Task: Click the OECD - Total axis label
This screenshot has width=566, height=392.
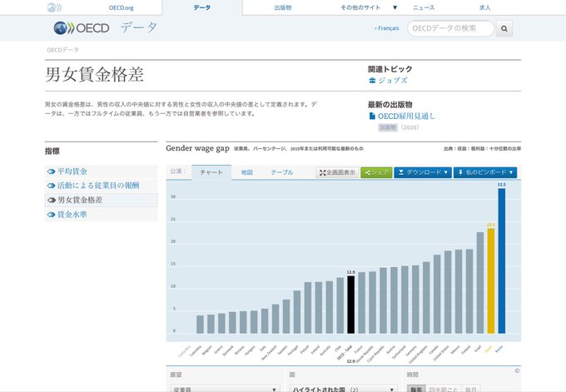Action: tap(344, 353)
